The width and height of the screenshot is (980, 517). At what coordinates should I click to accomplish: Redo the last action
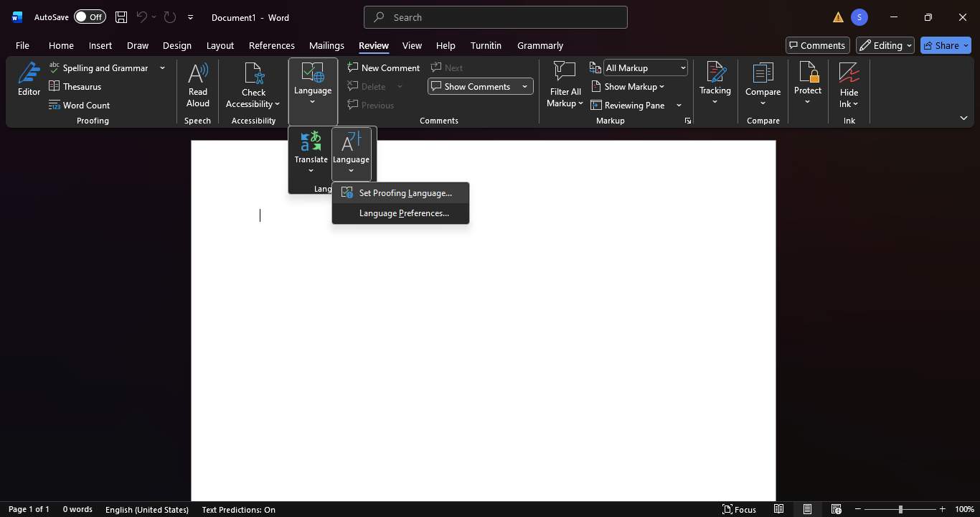click(170, 17)
